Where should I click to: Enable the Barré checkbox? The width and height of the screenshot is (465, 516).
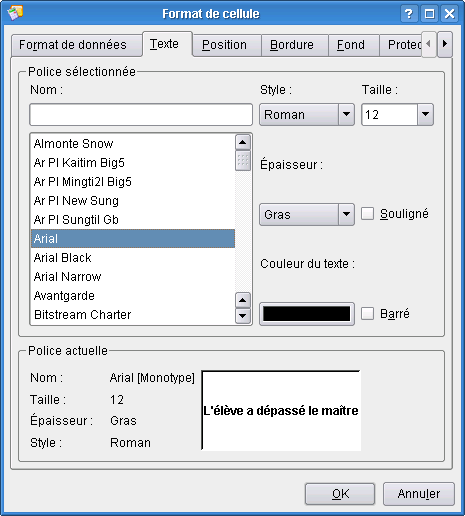(367, 314)
